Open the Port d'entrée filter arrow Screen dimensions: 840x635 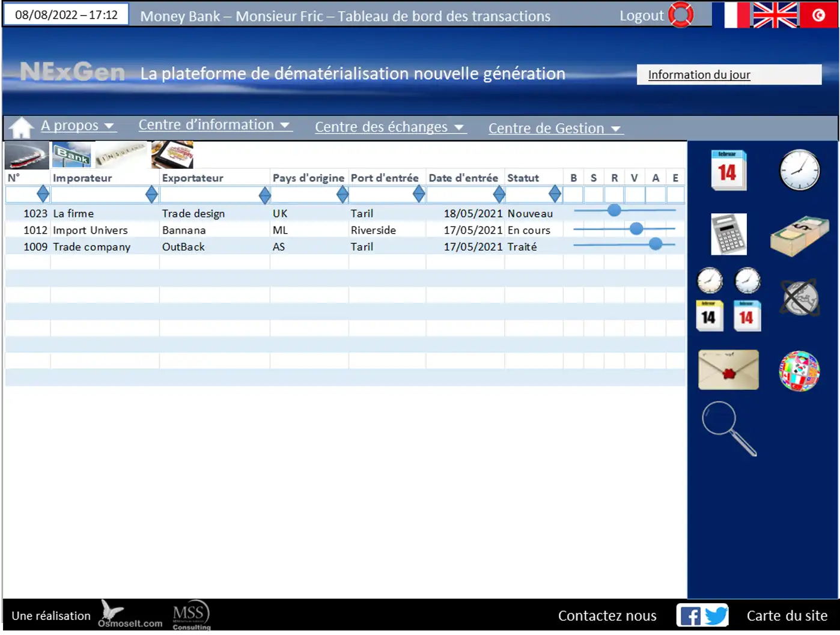tap(419, 194)
